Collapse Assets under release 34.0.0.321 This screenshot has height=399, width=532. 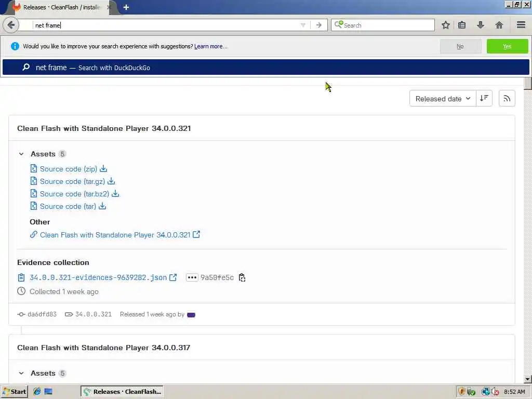(21, 154)
